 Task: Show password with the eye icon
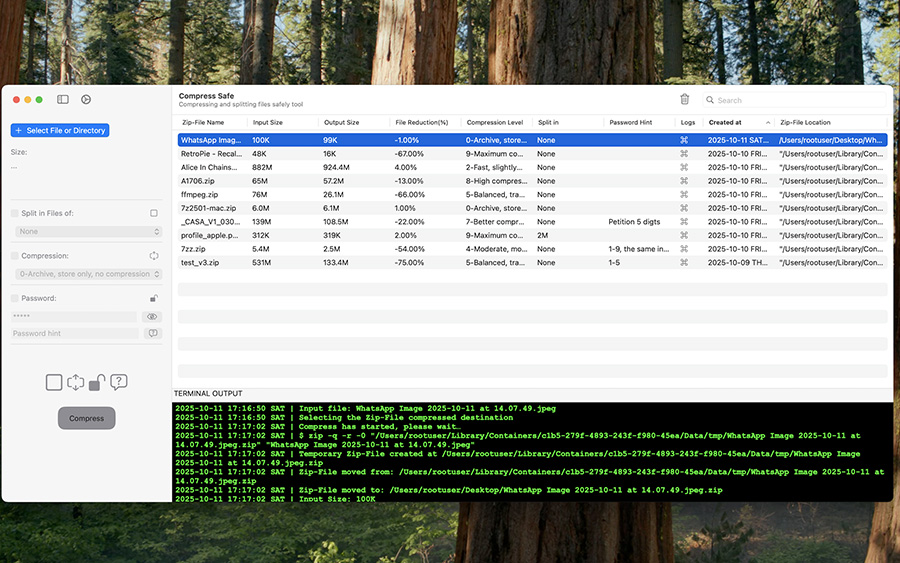click(x=153, y=316)
